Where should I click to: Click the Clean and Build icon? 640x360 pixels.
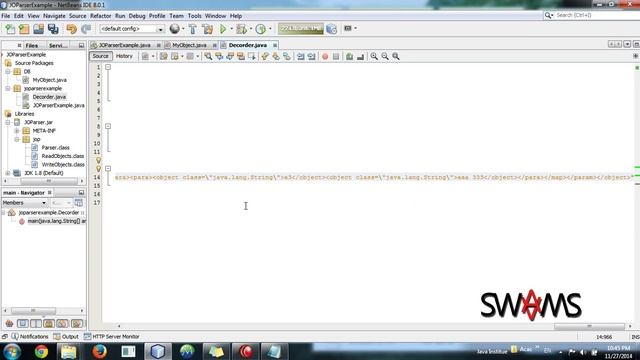(207, 29)
